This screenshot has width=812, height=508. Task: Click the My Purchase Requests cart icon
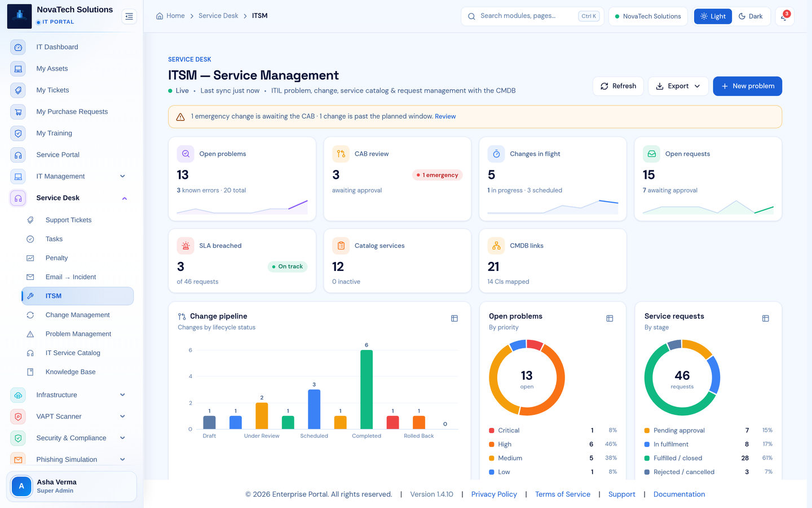(x=18, y=112)
